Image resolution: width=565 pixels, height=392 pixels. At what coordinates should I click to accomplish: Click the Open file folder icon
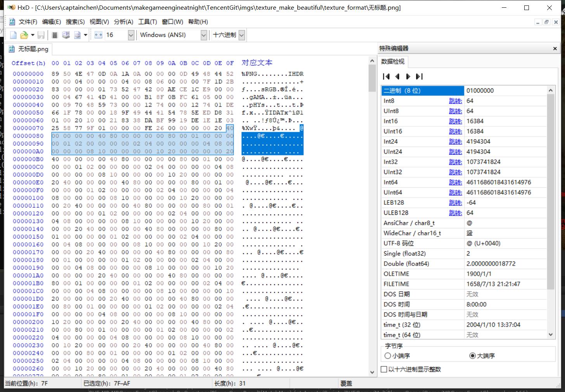click(x=24, y=35)
